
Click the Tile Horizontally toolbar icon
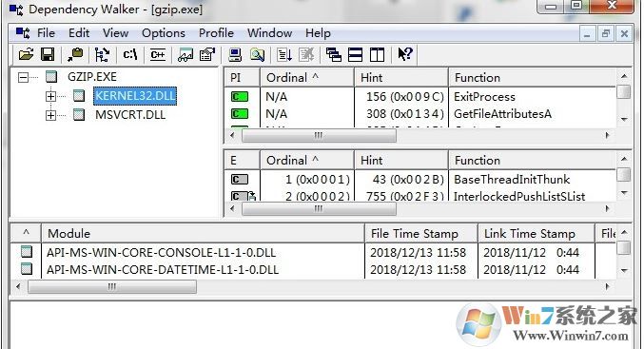(355, 54)
